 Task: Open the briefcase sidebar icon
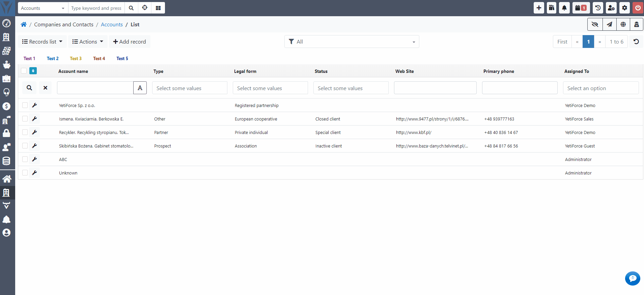(x=6, y=79)
